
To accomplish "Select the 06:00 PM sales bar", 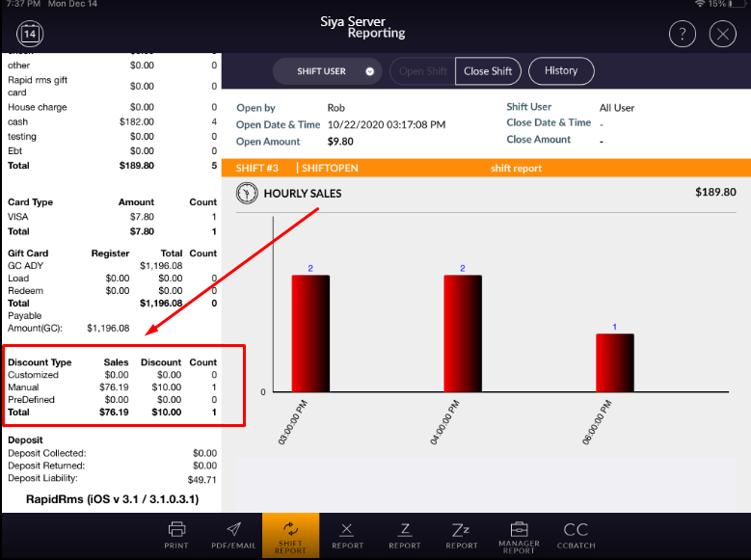I will tap(615, 362).
